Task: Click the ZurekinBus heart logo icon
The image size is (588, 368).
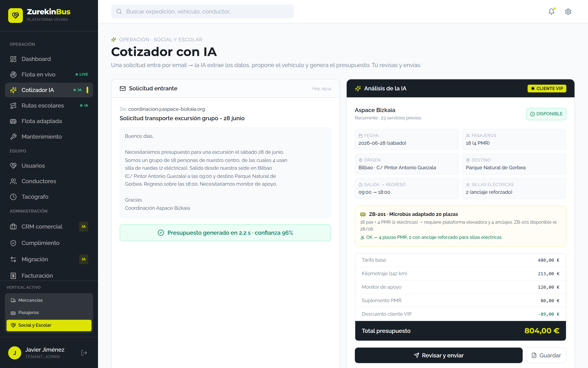Action: pos(15,15)
